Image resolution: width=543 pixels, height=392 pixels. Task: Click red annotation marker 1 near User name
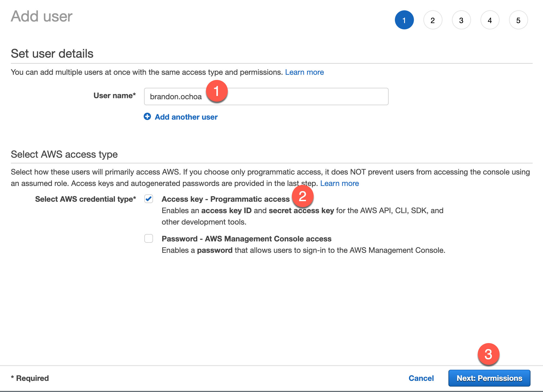217,91
